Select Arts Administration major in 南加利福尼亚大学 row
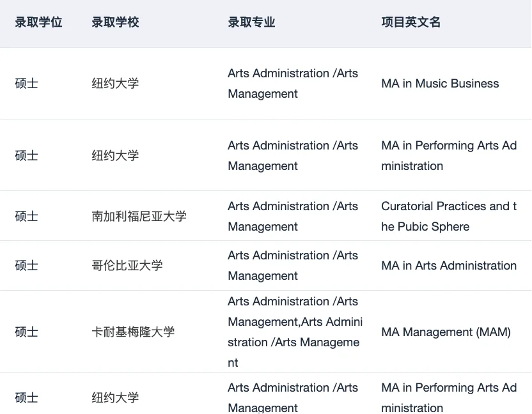Screen dimensions: 532x414 (x=293, y=216)
